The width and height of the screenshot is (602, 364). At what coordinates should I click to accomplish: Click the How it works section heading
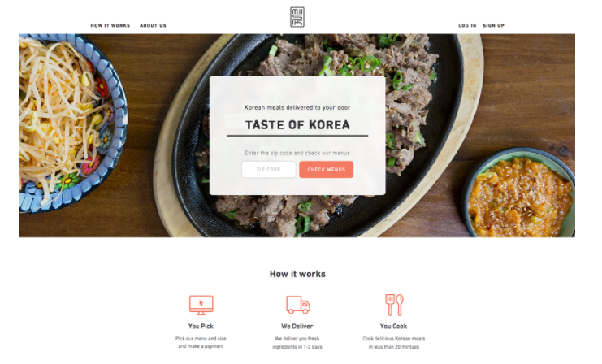[297, 274]
